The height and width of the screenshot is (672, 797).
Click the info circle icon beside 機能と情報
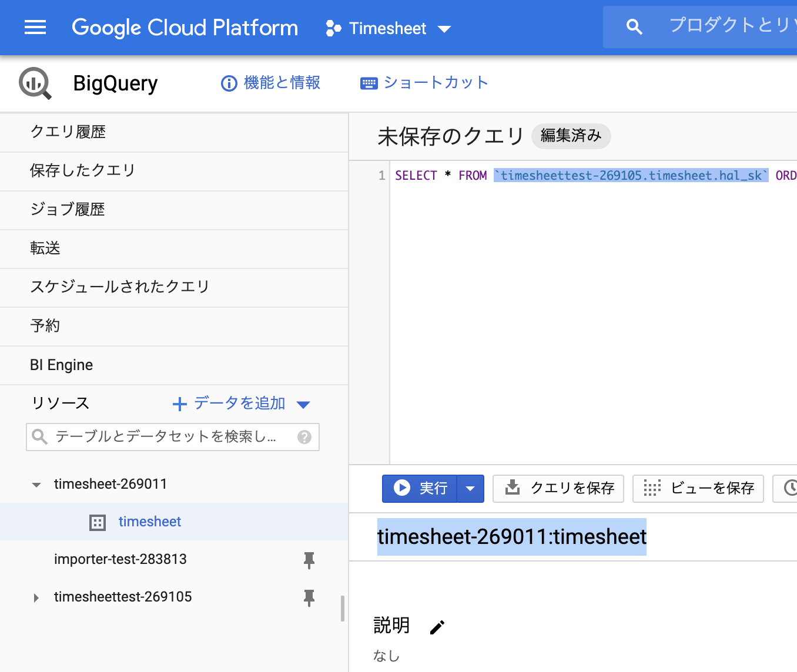coord(229,83)
